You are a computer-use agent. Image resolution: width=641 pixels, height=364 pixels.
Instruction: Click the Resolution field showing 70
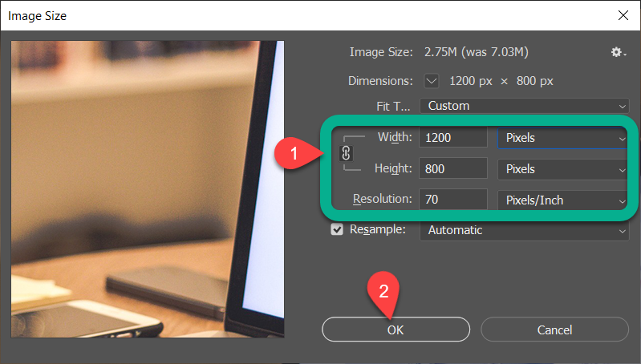(x=453, y=200)
